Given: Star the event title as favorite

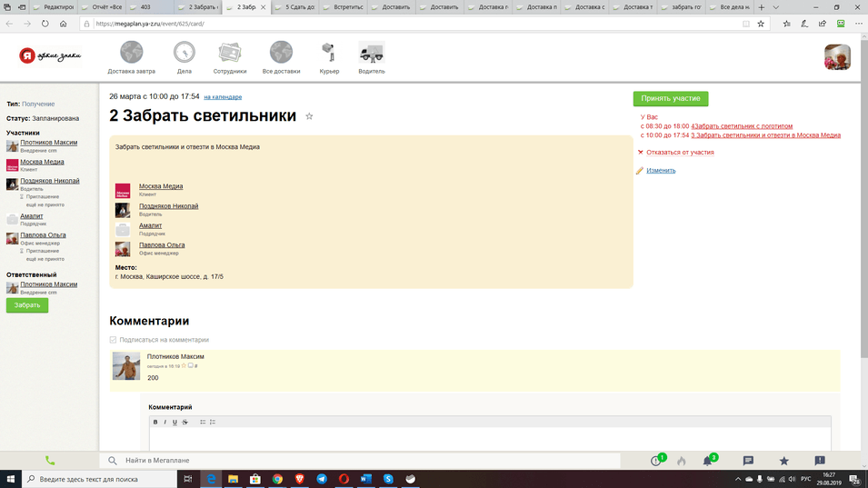Looking at the screenshot, I should click(309, 117).
